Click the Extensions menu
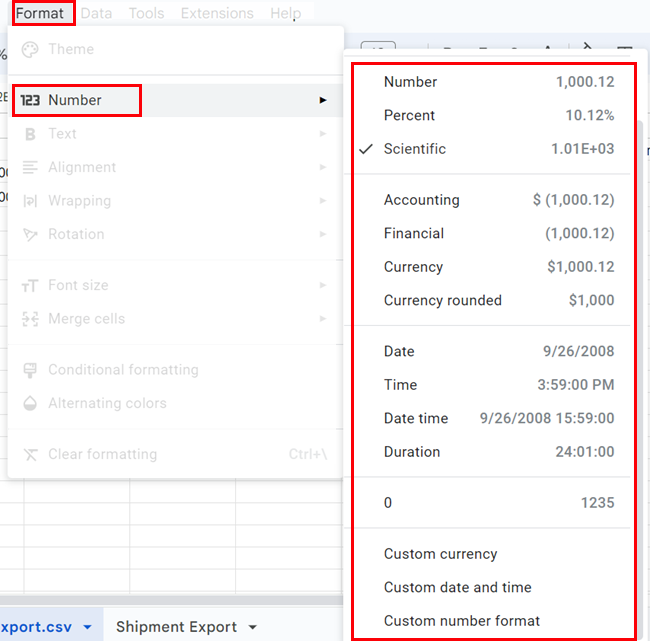 tap(217, 13)
